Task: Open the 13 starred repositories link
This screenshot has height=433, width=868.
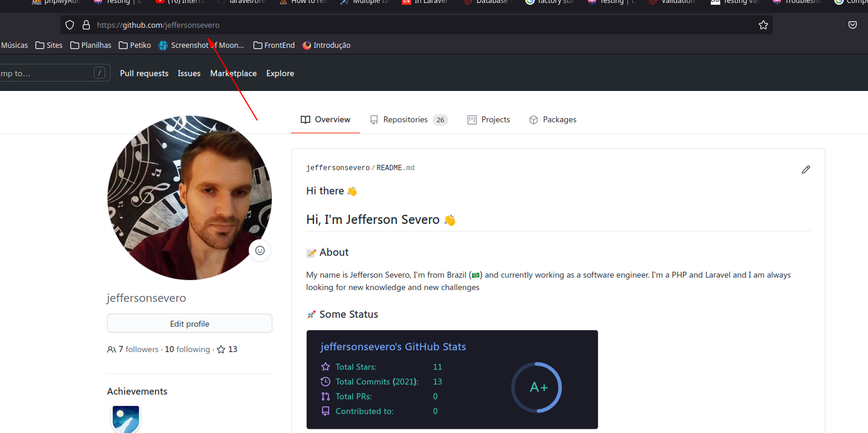Action: [x=227, y=349]
